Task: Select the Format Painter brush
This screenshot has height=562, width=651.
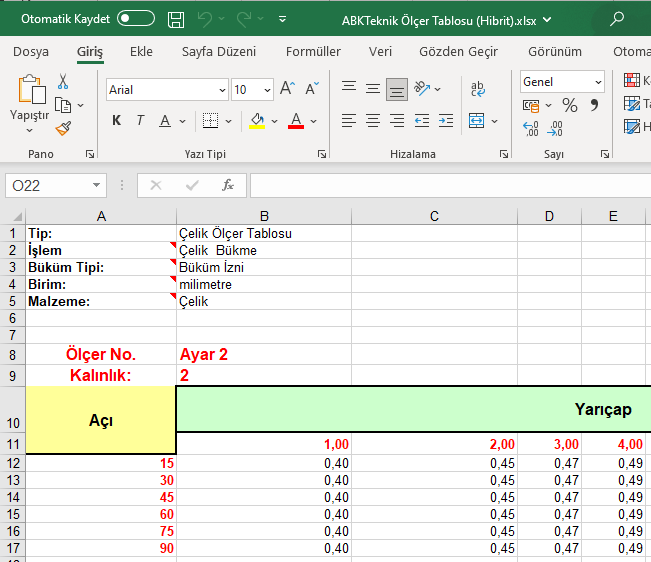Action: [63, 128]
